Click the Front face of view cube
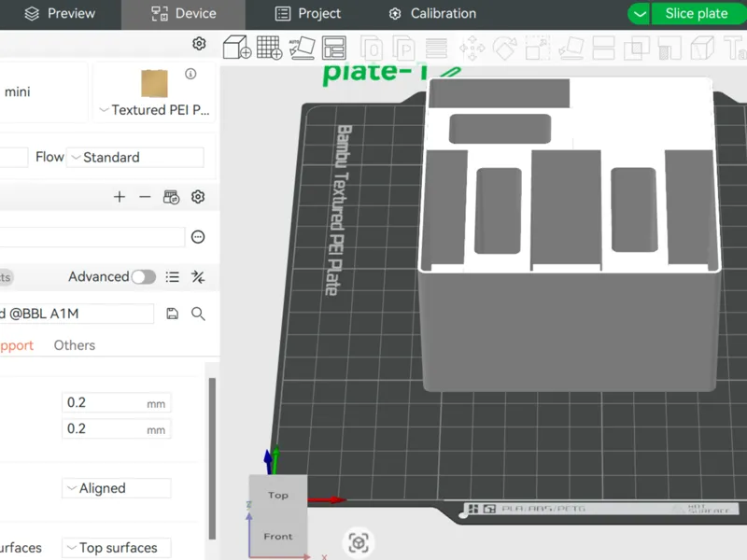The height and width of the screenshot is (560, 747). pos(277,536)
